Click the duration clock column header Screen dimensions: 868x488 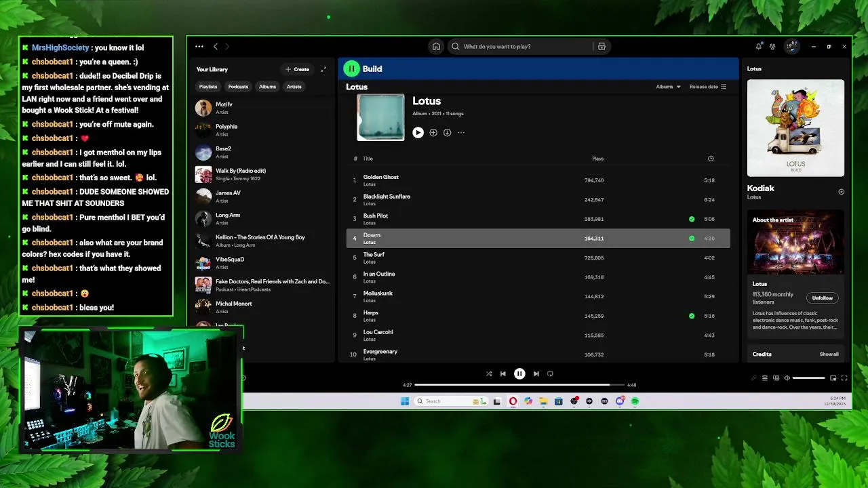711,159
